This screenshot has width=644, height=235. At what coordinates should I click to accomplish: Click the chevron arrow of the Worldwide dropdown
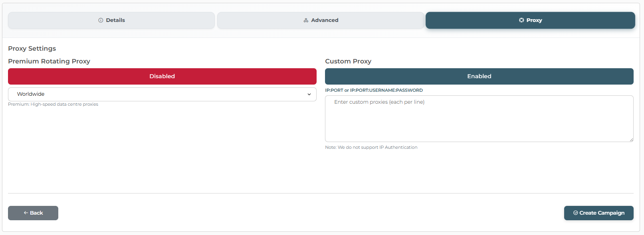click(x=309, y=95)
